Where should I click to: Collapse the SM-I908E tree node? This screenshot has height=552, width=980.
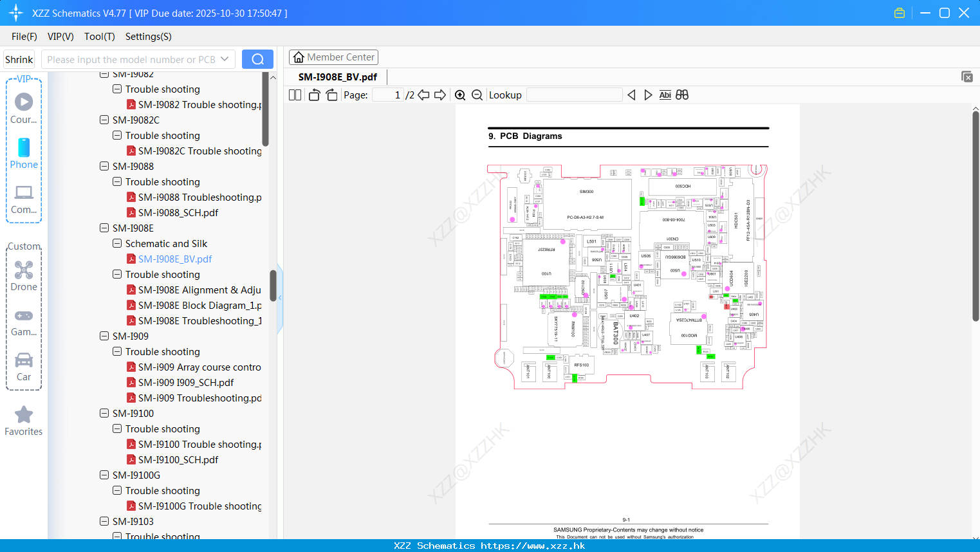pyautogui.click(x=104, y=228)
